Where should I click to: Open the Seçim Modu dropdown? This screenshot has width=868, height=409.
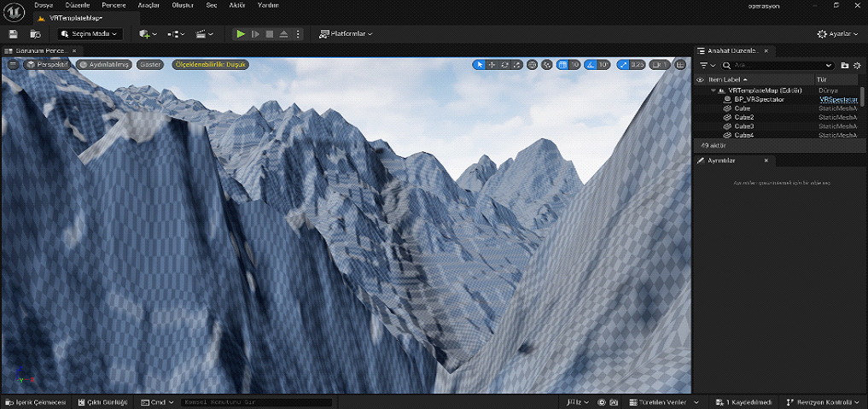pyautogui.click(x=90, y=34)
